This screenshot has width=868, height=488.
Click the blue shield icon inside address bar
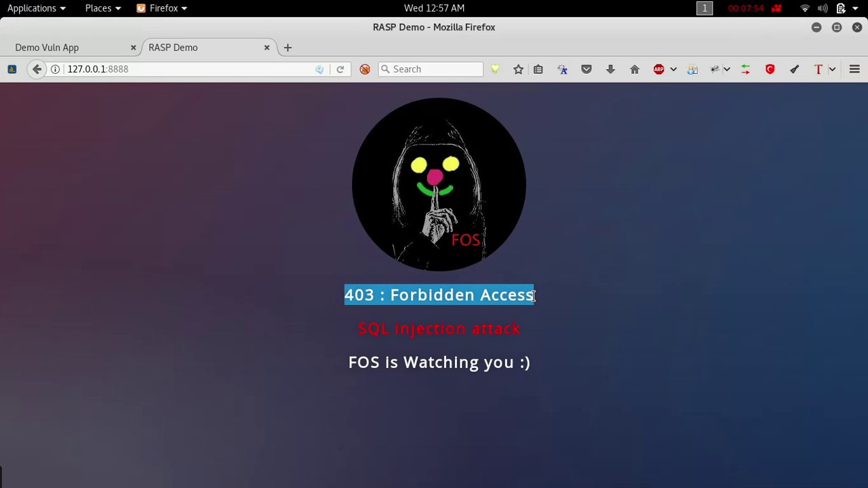pos(319,69)
